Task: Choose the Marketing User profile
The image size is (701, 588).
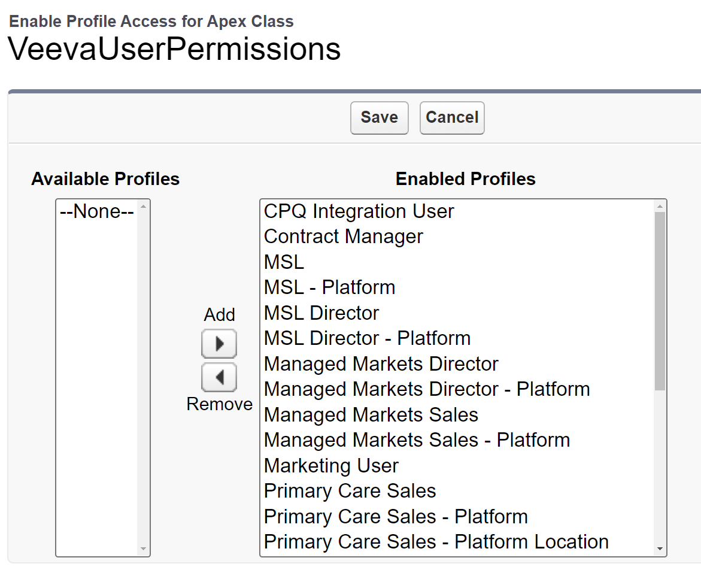Action: point(331,466)
